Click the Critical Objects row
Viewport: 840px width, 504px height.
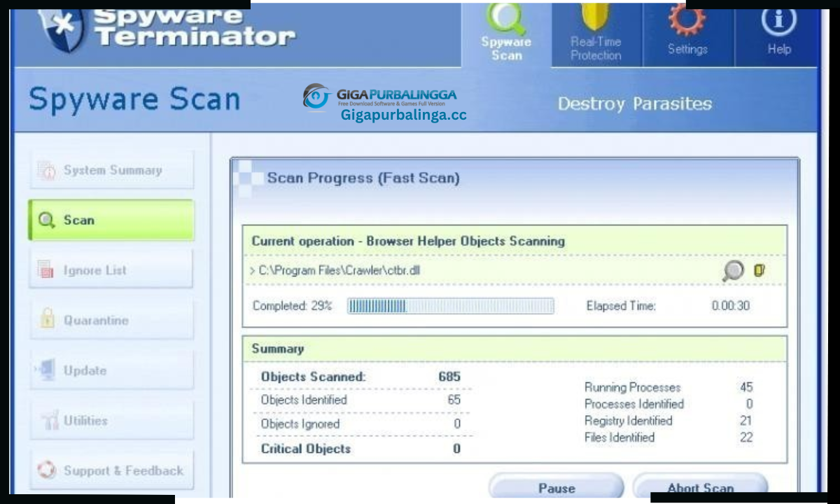point(362,449)
